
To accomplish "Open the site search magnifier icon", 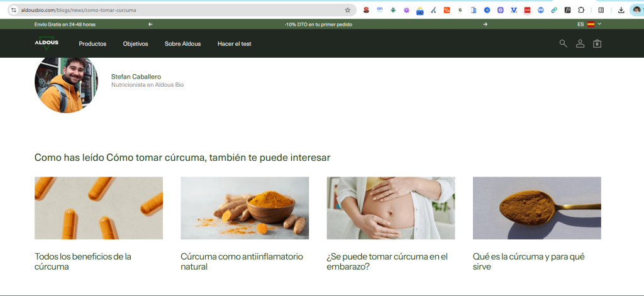I will pos(563,43).
